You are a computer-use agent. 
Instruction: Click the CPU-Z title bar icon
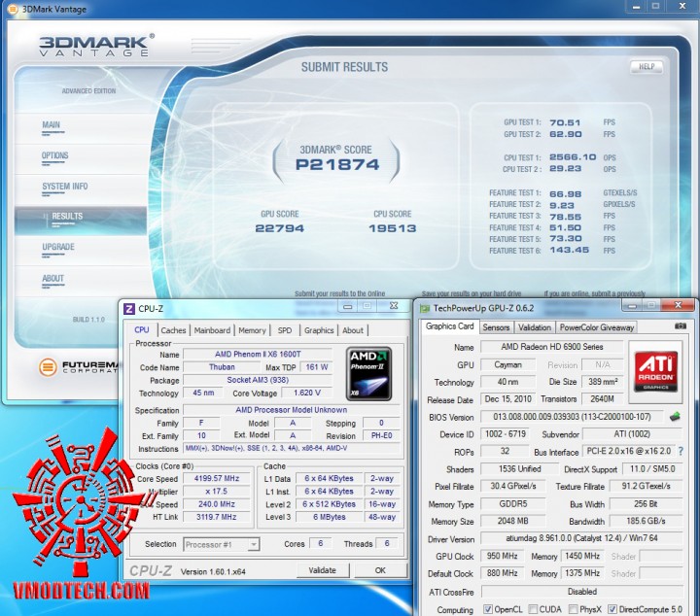(x=129, y=309)
